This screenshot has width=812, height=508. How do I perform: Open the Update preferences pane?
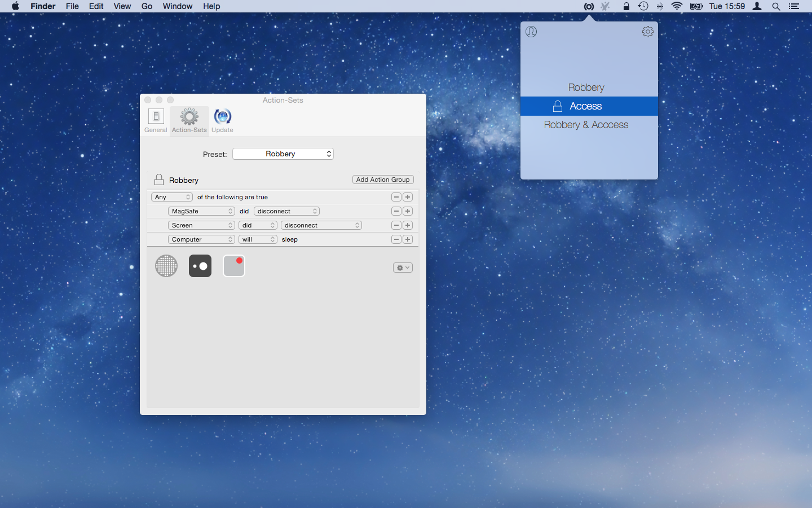[x=222, y=121]
